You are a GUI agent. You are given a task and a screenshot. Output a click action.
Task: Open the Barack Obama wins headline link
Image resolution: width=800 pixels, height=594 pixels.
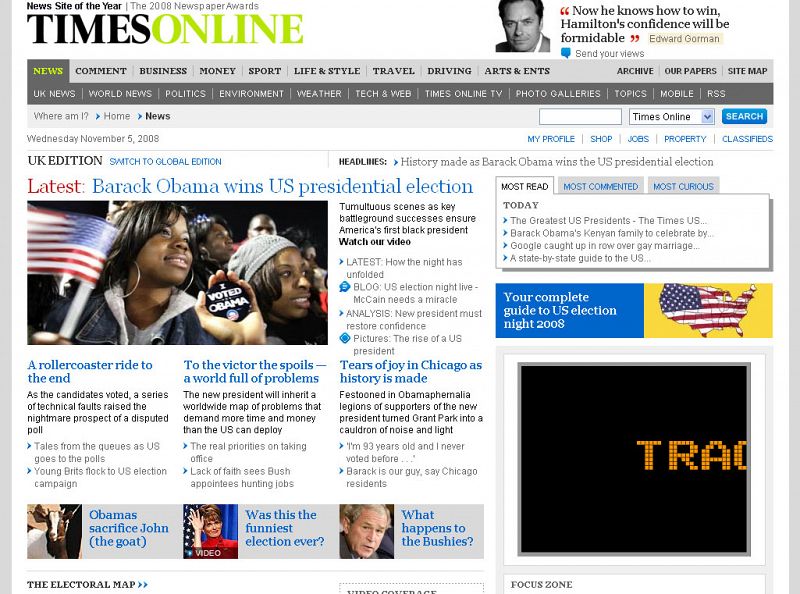(282, 187)
